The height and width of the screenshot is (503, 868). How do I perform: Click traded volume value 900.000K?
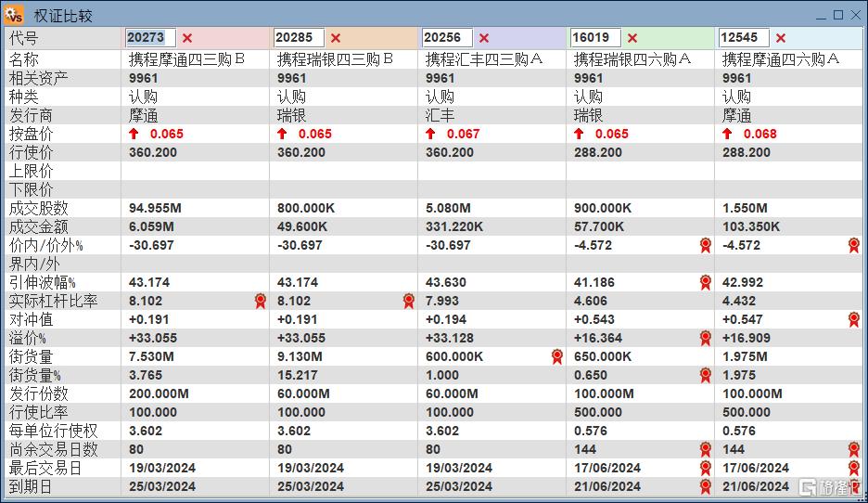(x=602, y=208)
